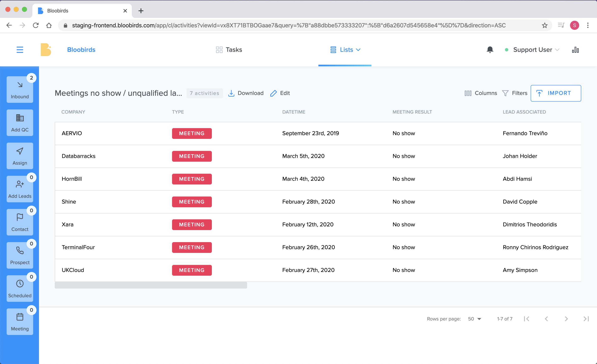Open the hamburger menu icon
The image size is (597, 364).
[x=20, y=50]
